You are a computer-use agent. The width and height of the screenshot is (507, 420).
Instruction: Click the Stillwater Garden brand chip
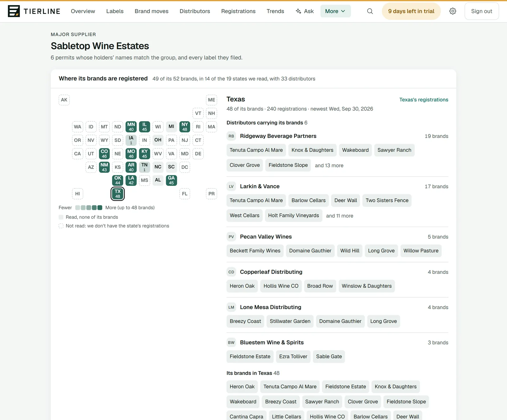point(290,321)
